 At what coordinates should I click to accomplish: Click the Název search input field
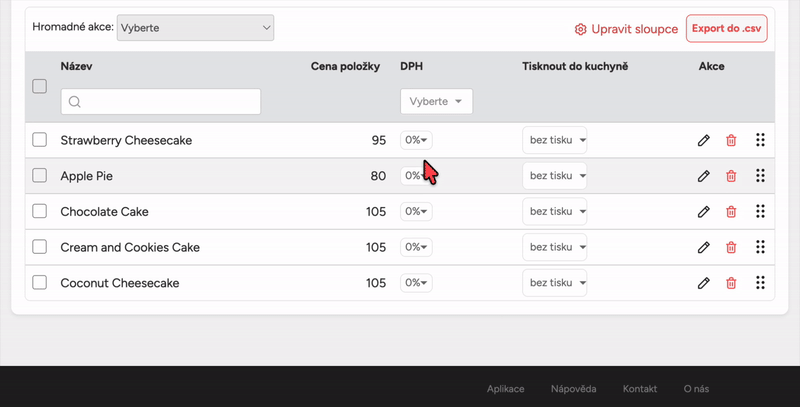tap(161, 102)
